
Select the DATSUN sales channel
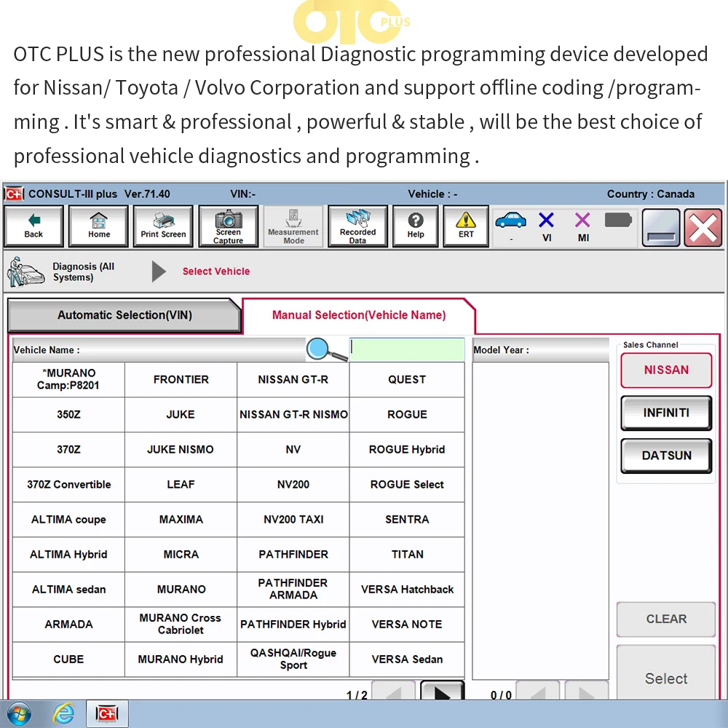666,456
